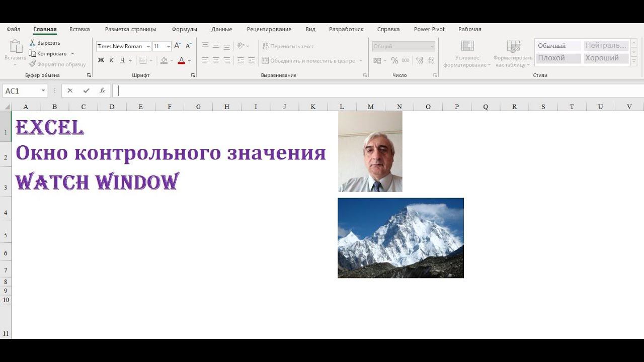The height and width of the screenshot is (362, 644).
Task: Switch to the Вставка tab
Action: (x=79, y=29)
